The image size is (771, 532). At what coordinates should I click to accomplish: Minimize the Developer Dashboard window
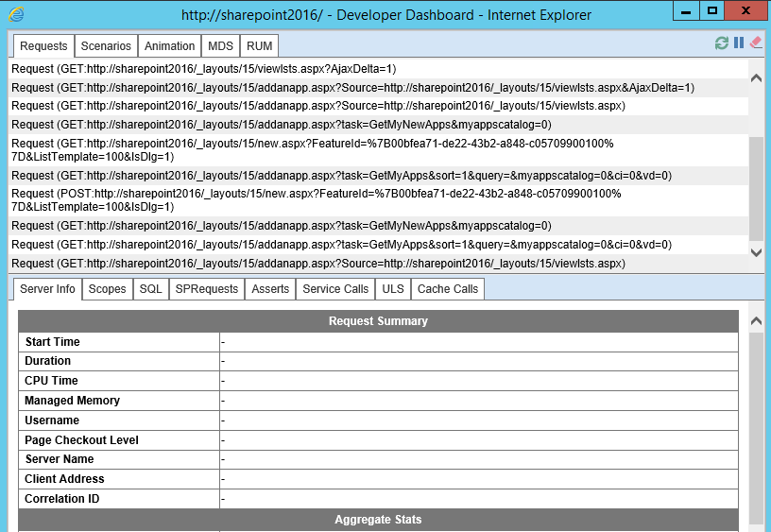(686, 10)
